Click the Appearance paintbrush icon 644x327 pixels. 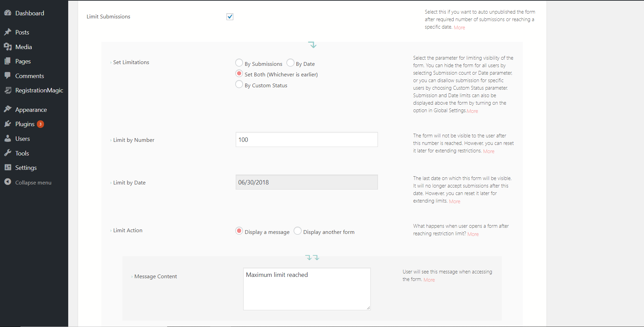pyautogui.click(x=8, y=109)
